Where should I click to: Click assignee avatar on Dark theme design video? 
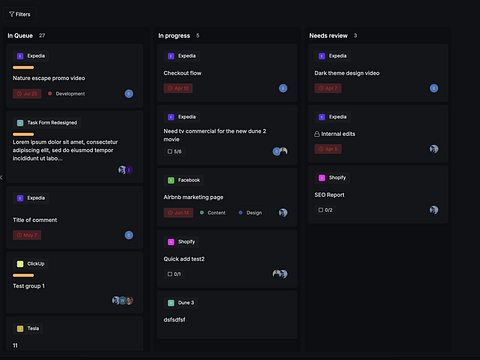(x=434, y=88)
